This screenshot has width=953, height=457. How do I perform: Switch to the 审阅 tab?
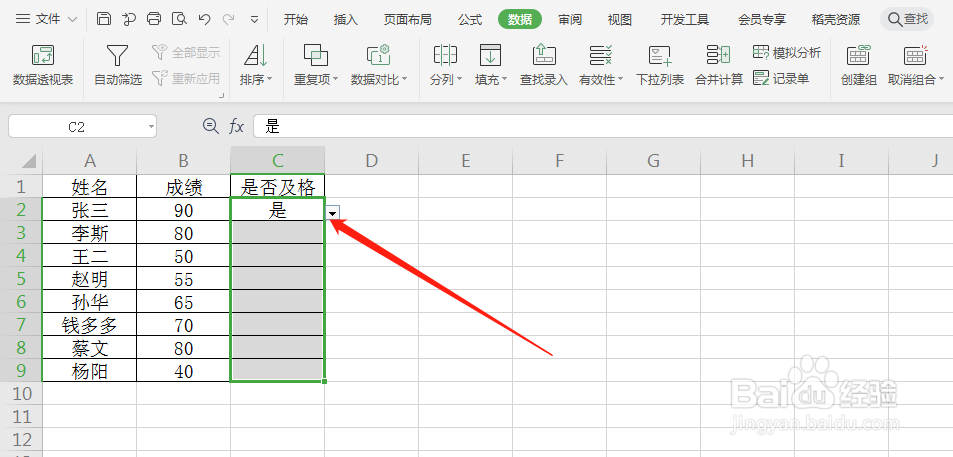coord(570,19)
